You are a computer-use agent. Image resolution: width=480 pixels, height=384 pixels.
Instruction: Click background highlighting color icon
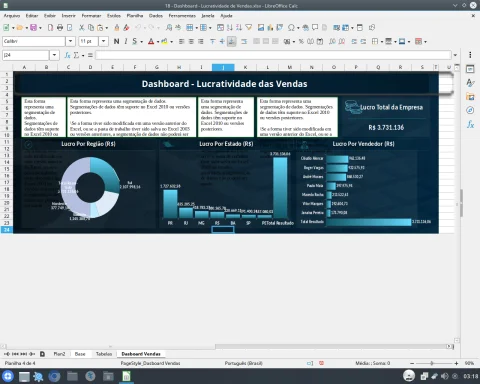pyautogui.click(x=164, y=41)
